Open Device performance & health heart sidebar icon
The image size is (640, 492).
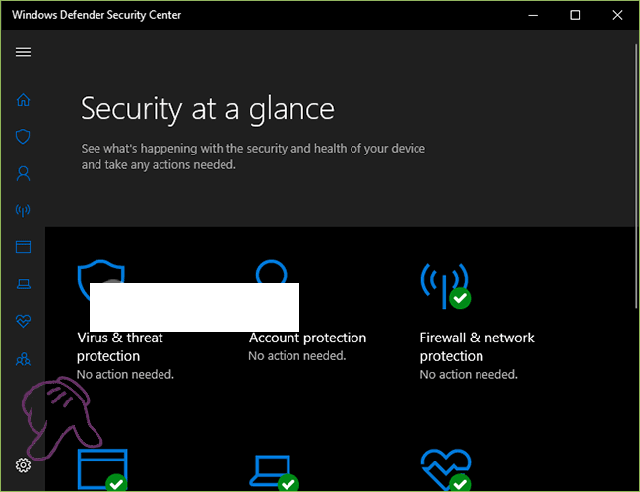pos(23,321)
